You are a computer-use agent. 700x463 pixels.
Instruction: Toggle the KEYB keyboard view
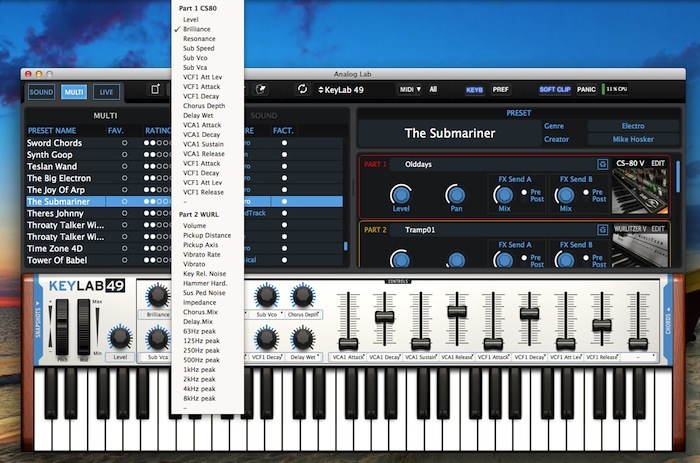click(x=474, y=90)
